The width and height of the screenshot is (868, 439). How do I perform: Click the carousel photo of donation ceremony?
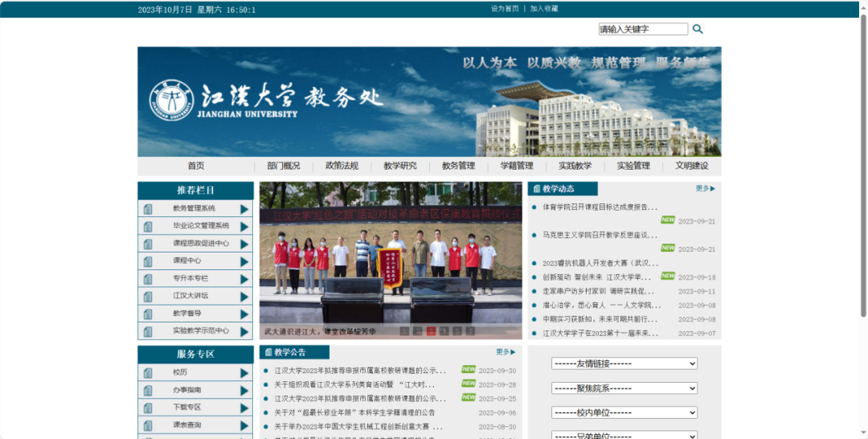click(x=391, y=261)
